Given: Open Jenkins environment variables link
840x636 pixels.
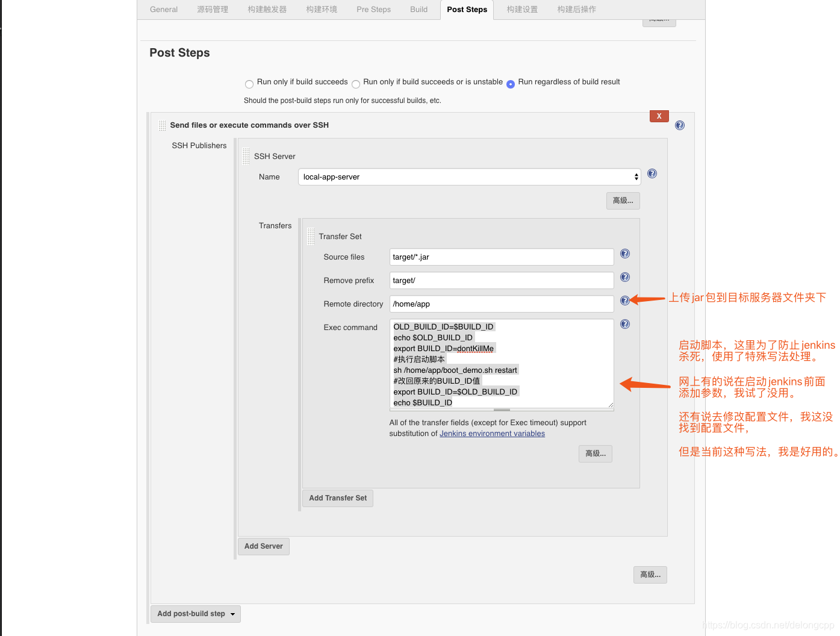Looking at the screenshot, I should 492,434.
